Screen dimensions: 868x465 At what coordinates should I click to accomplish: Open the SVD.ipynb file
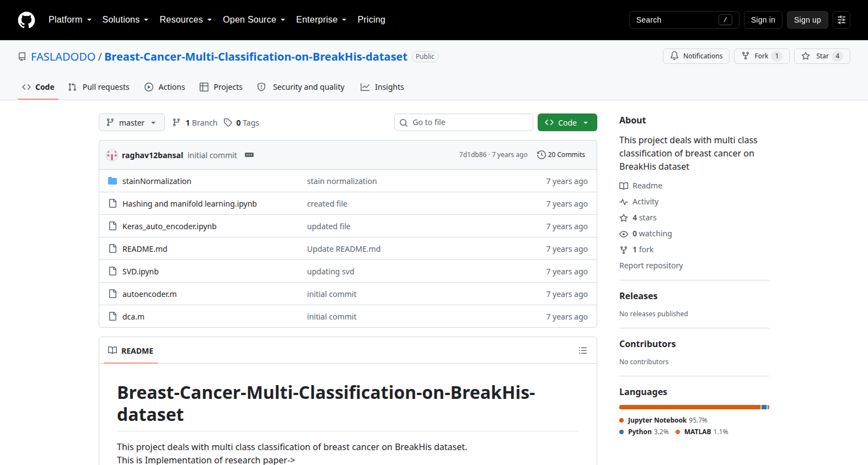[x=141, y=272]
